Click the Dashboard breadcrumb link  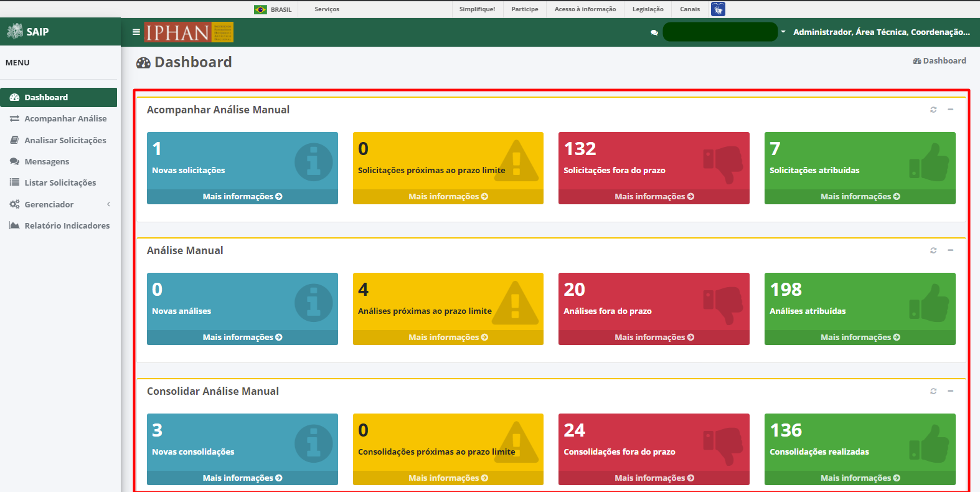(x=940, y=60)
